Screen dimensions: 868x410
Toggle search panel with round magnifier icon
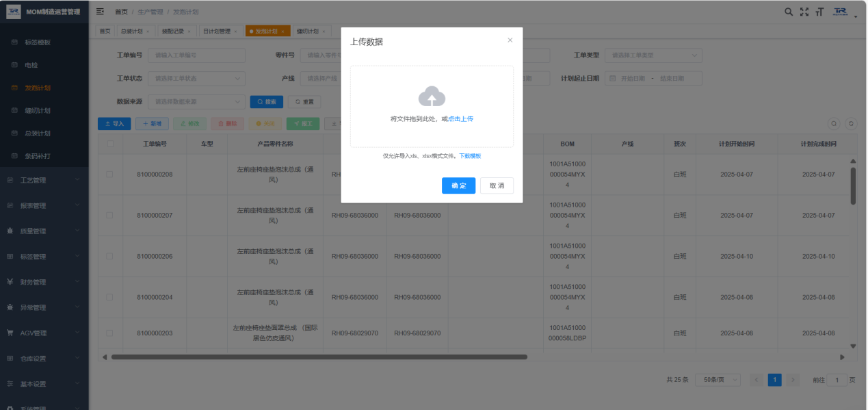click(834, 124)
